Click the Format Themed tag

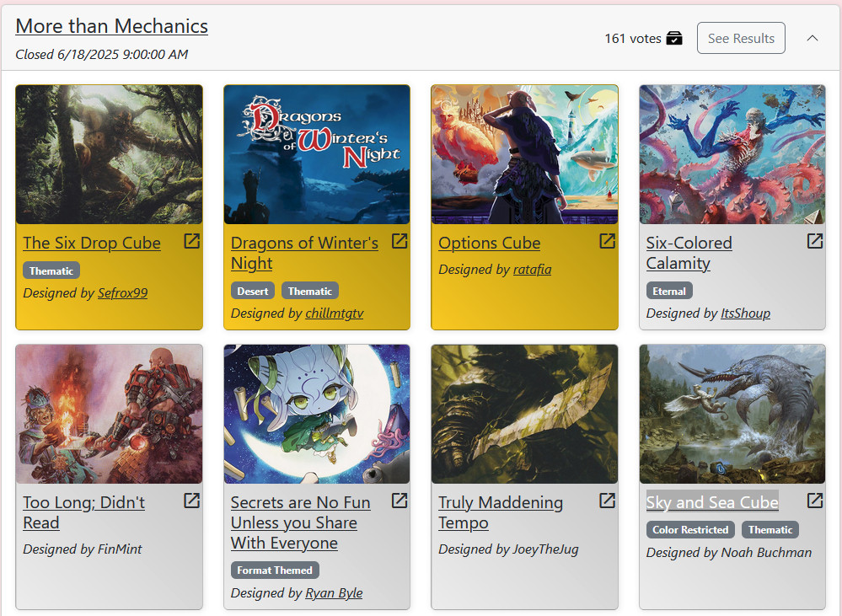[x=275, y=570]
